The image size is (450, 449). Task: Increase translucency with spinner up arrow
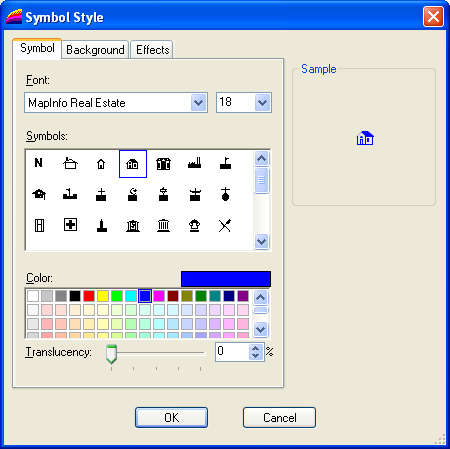[x=256, y=348]
